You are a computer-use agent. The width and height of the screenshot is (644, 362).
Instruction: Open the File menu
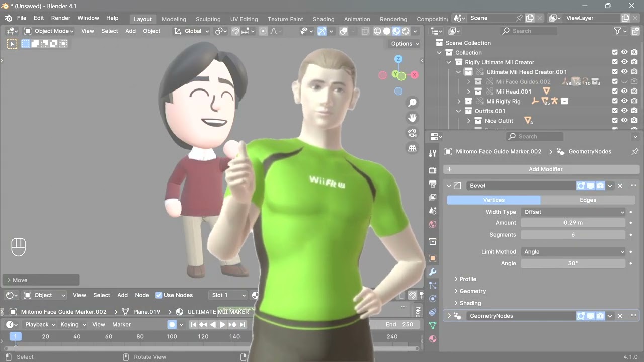tap(22, 18)
